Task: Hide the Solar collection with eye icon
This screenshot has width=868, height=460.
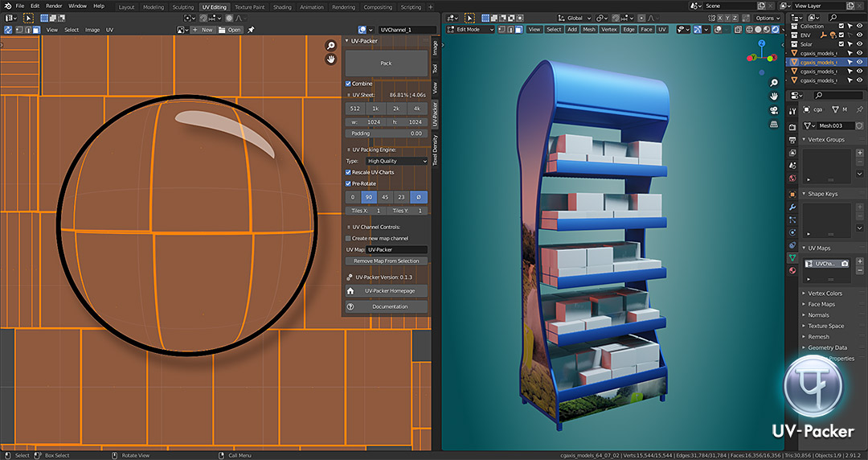Action: (860, 44)
